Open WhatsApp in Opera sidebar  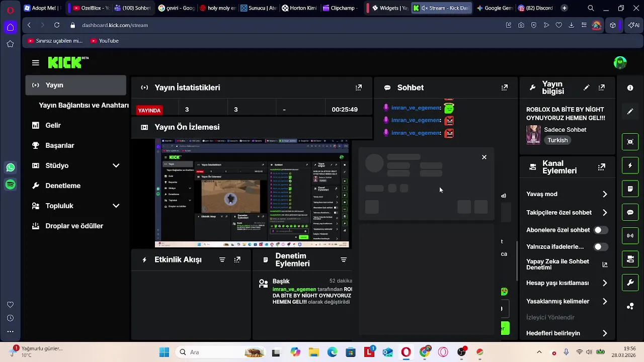click(10, 167)
